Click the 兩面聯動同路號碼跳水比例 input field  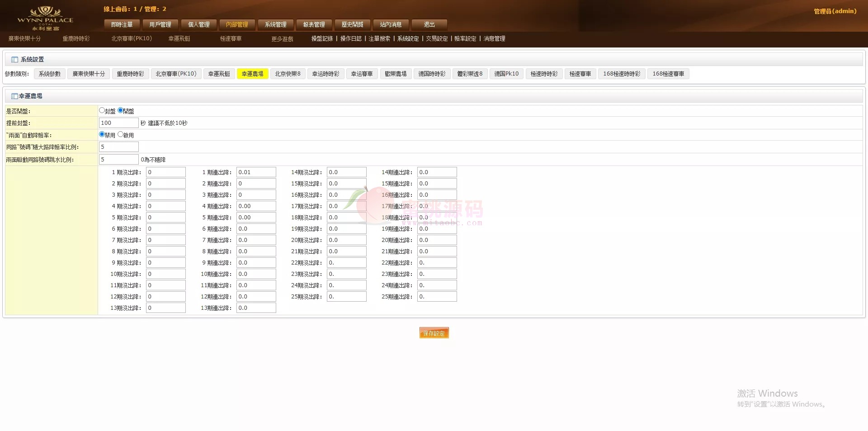118,160
